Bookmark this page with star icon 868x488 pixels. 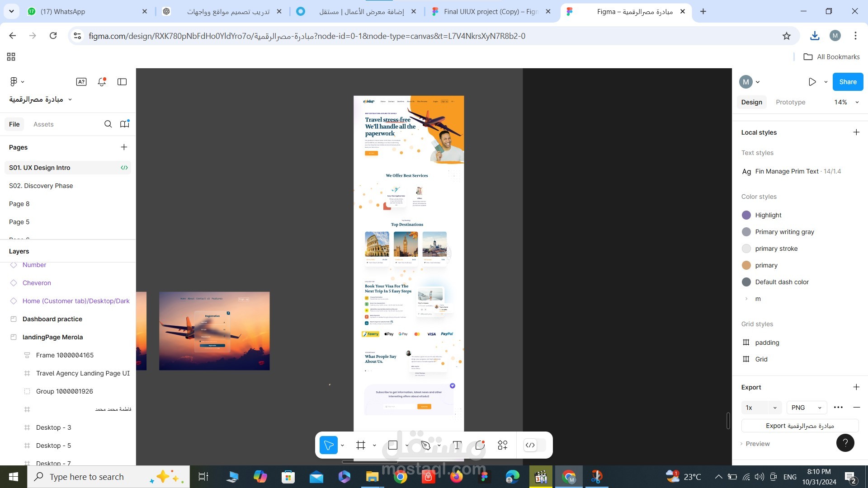787,36
